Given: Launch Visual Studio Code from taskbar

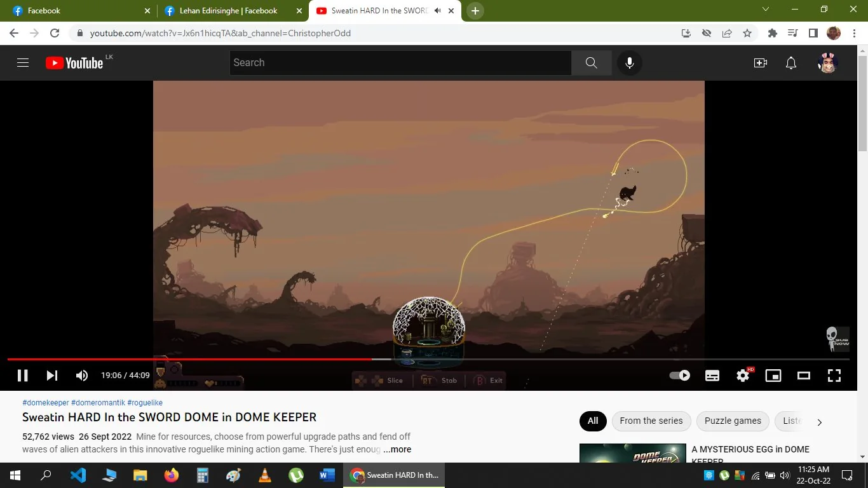Looking at the screenshot, I should tap(78, 475).
